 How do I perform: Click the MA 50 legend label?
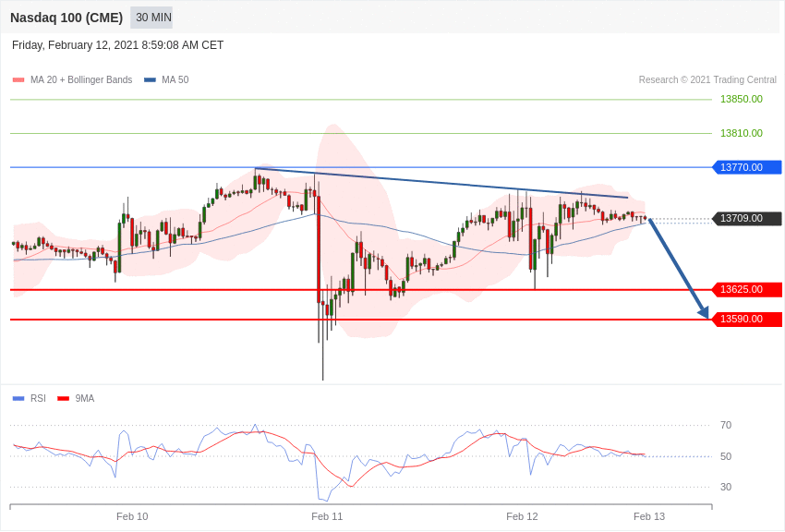pos(175,79)
